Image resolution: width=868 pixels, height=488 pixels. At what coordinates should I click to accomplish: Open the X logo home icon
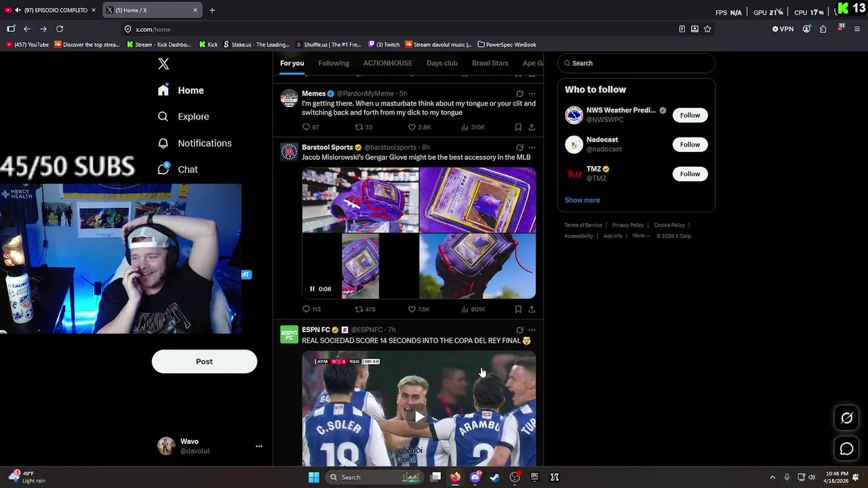(x=163, y=64)
